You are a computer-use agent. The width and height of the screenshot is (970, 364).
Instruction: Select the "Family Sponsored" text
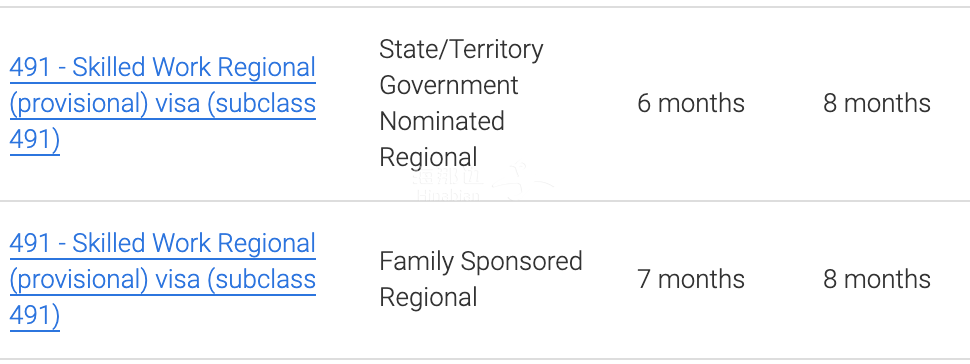click(x=481, y=262)
